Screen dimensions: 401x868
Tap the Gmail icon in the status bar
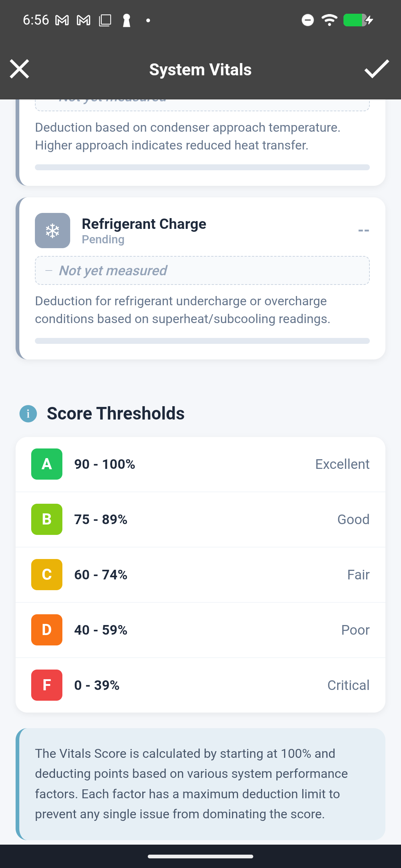point(61,20)
